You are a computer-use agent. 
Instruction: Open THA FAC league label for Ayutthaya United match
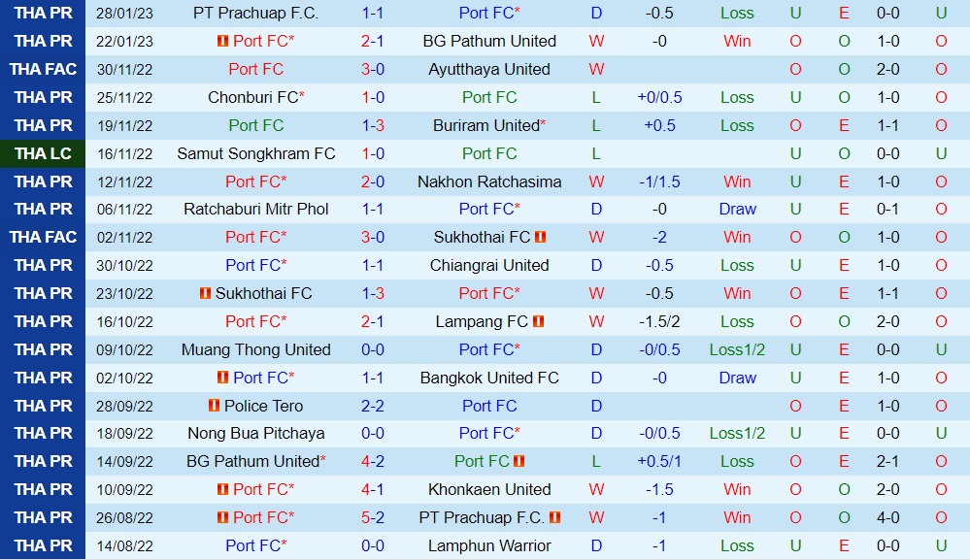click(43, 70)
